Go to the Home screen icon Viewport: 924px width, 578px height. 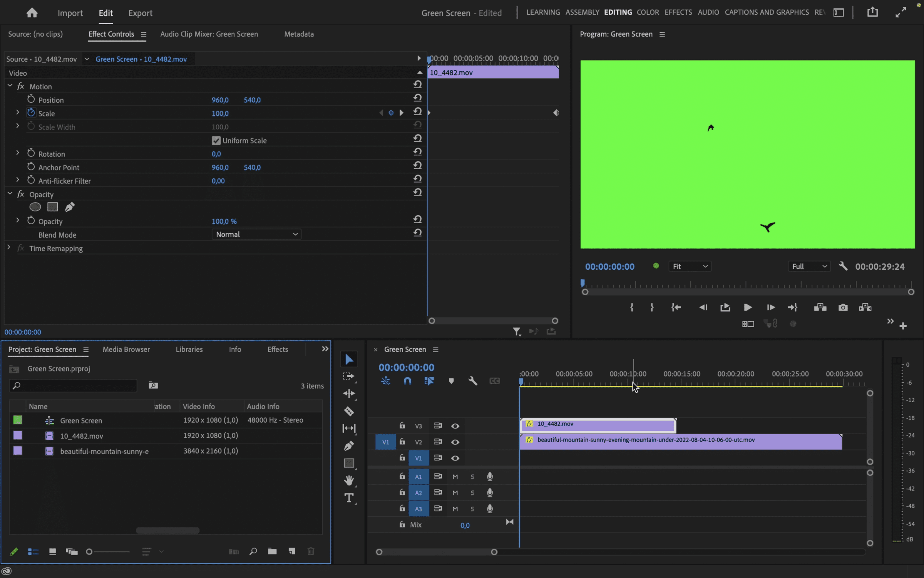click(32, 13)
